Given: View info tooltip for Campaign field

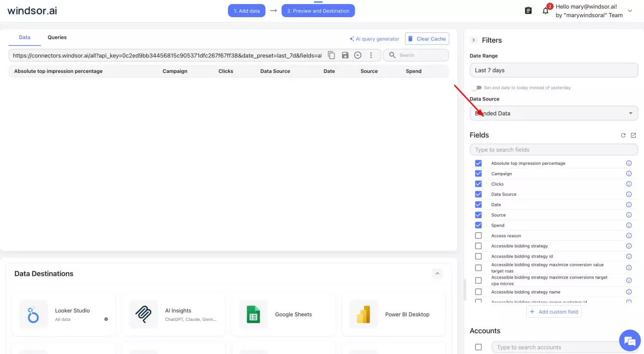Looking at the screenshot, I should point(628,173).
